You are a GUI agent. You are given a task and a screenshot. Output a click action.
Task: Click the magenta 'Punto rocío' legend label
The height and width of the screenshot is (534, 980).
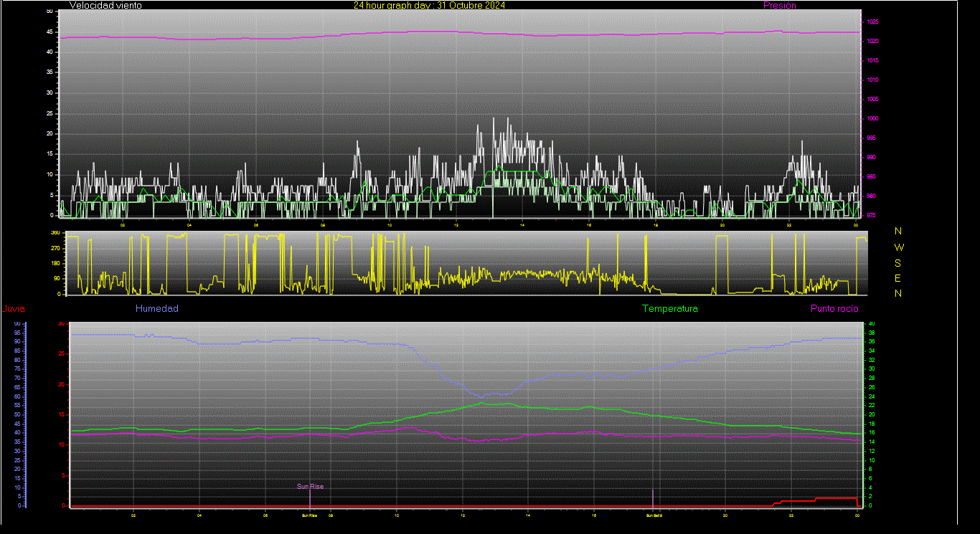point(834,309)
